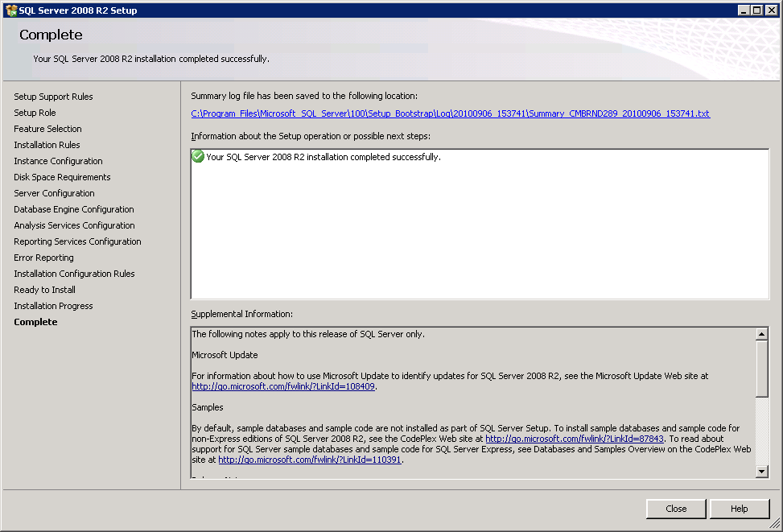Select the Installation Rules step

(x=47, y=145)
